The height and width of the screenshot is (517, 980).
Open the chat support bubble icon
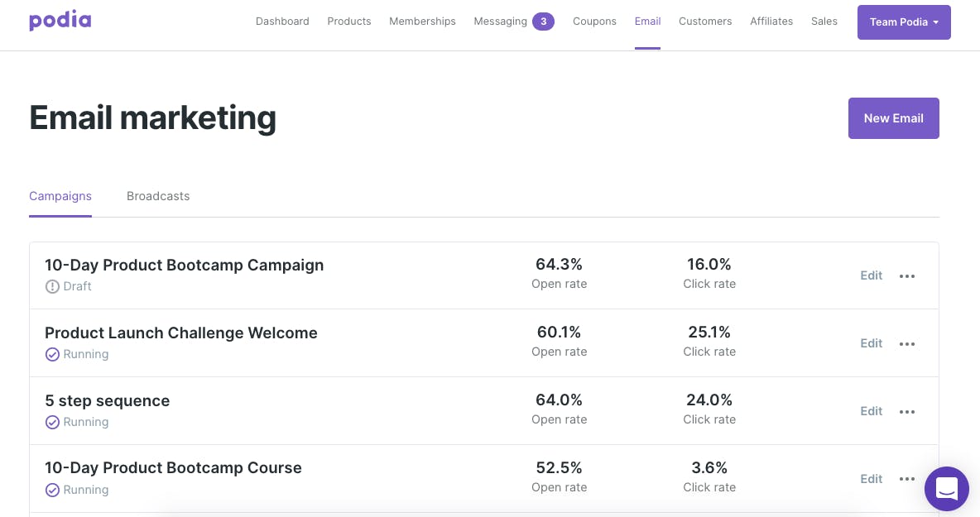[x=946, y=489]
